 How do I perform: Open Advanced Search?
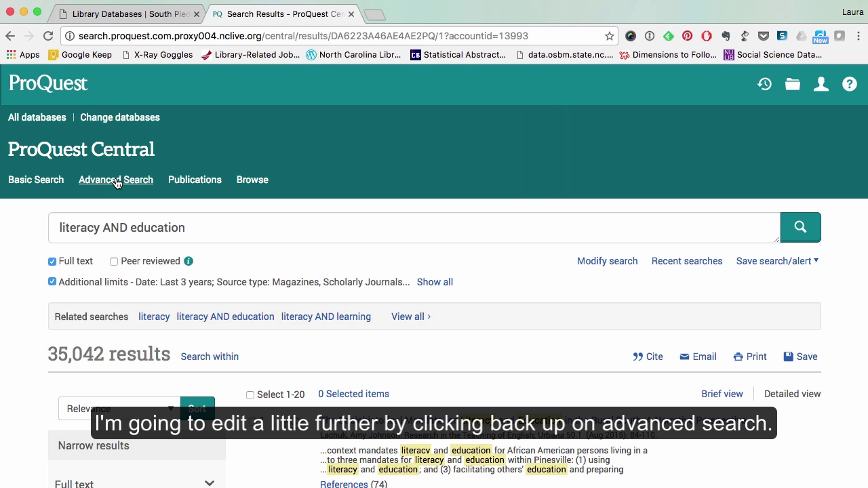coord(116,180)
